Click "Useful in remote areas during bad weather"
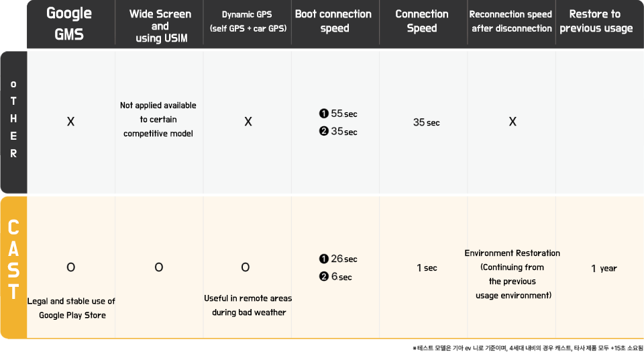 click(x=248, y=305)
